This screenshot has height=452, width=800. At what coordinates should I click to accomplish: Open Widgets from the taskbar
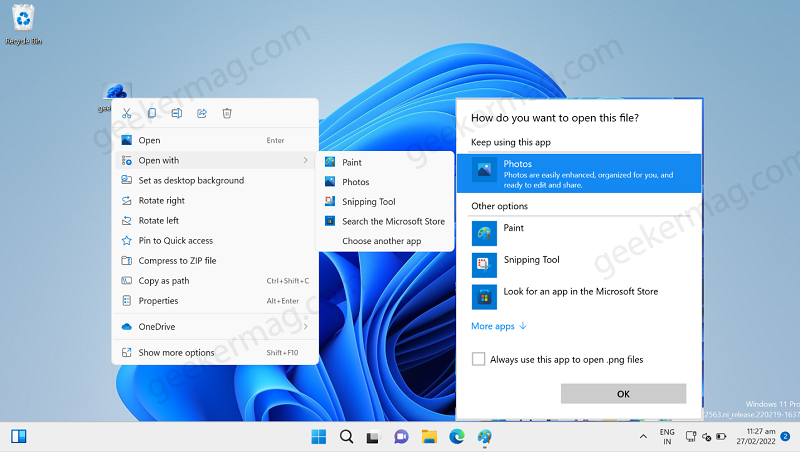[19, 437]
